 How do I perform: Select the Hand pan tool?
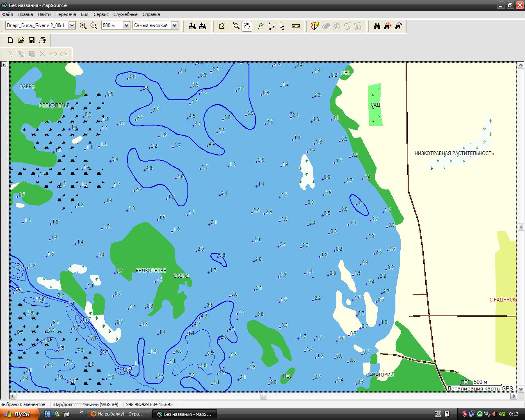(x=247, y=26)
